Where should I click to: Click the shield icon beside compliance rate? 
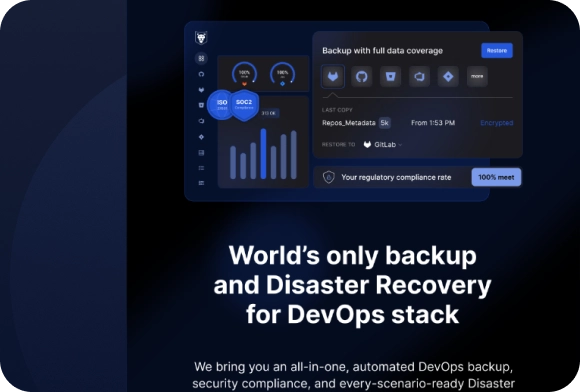pyautogui.click(x=328, y=177)
